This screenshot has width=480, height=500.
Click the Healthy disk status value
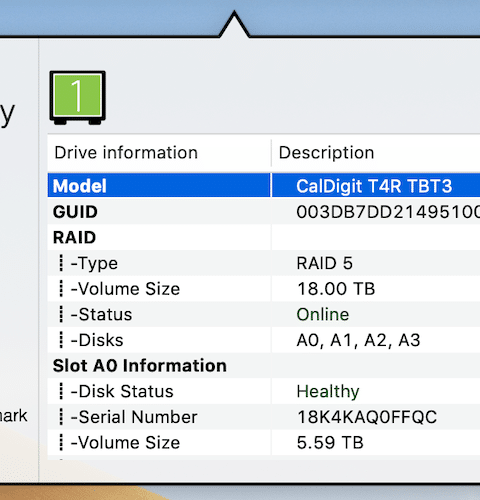coord(328,392)
